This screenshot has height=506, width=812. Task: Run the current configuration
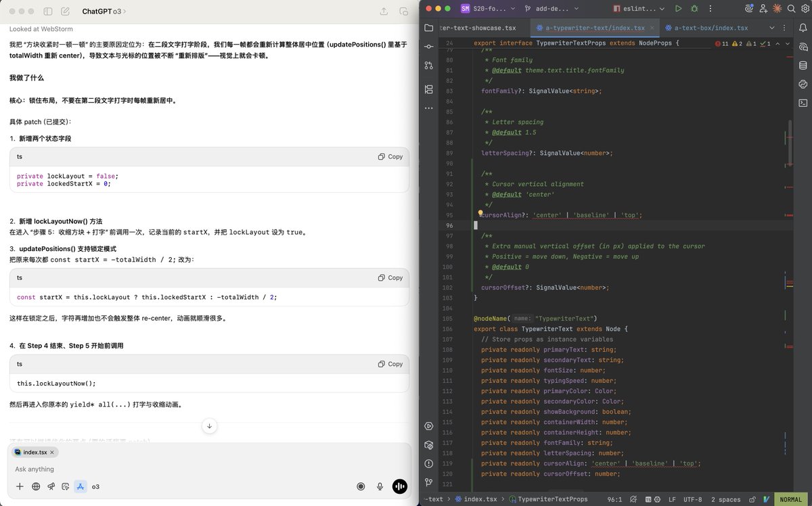click(678, 9)
